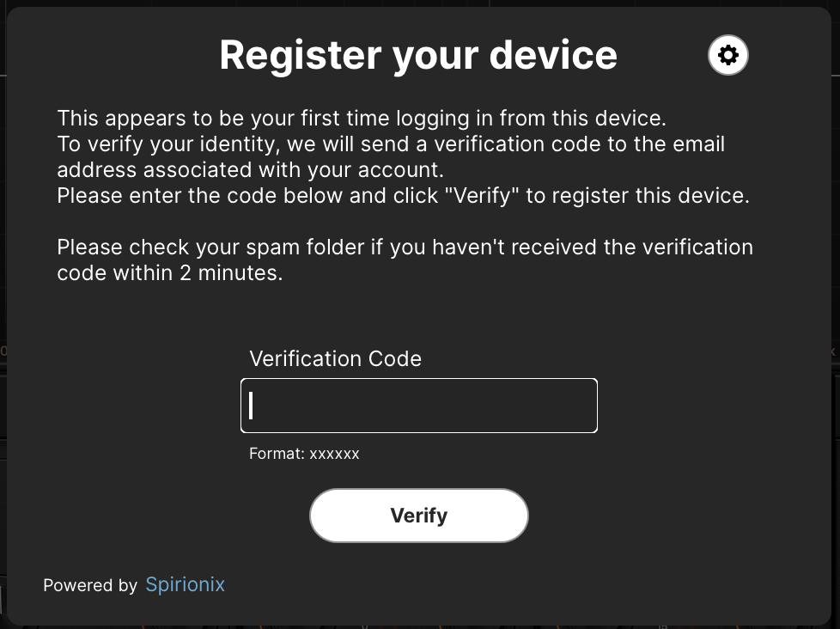
Task: Place the cursor at the text caret in the code field
Action: tap(251, 406)
